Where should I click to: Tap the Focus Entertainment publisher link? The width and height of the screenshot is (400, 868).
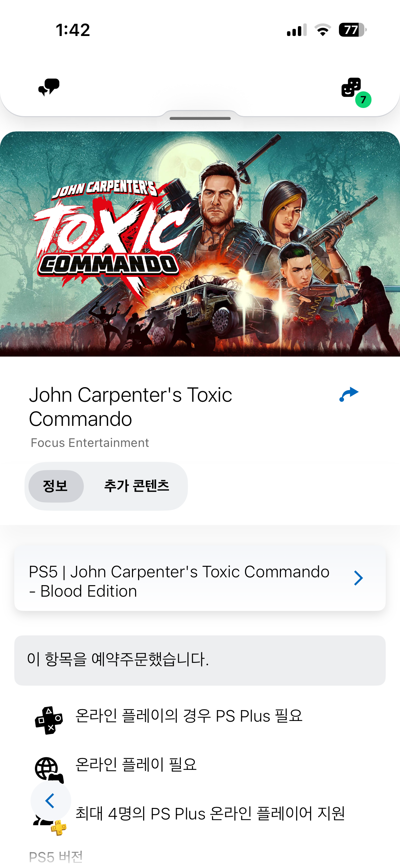[90, 443]
